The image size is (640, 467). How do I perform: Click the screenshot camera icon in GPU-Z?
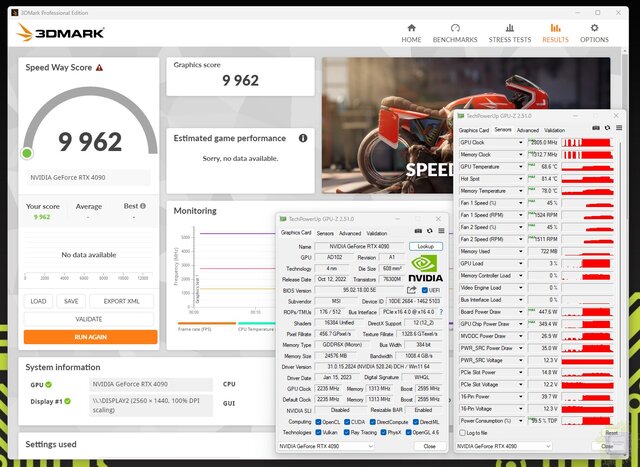coord(417,233)
